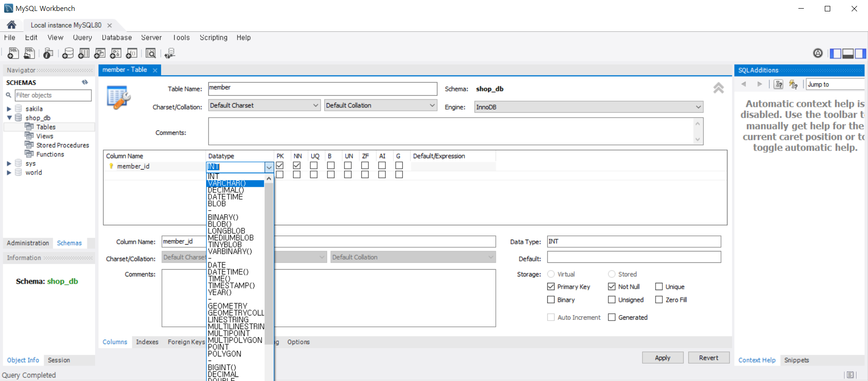This screenshot has width=868, height=381.
Task: Expand the sakila schema
Action: tap(9, 109)
